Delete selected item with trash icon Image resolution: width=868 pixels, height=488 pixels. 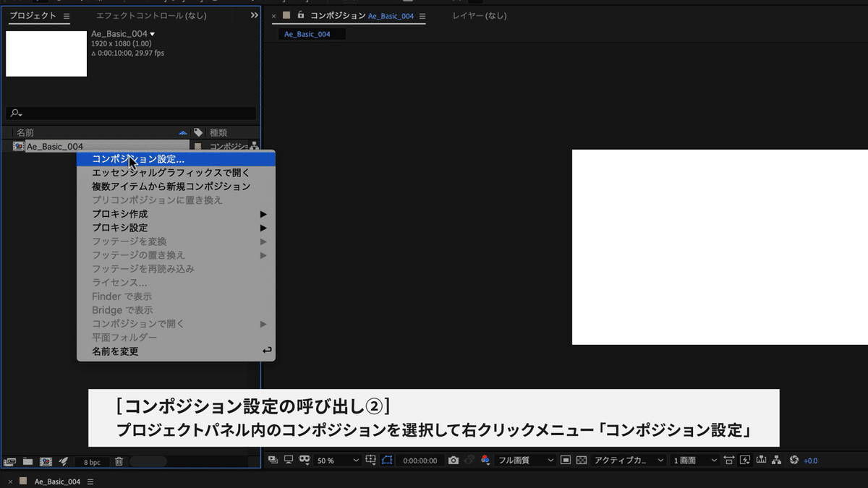[119, 461]
